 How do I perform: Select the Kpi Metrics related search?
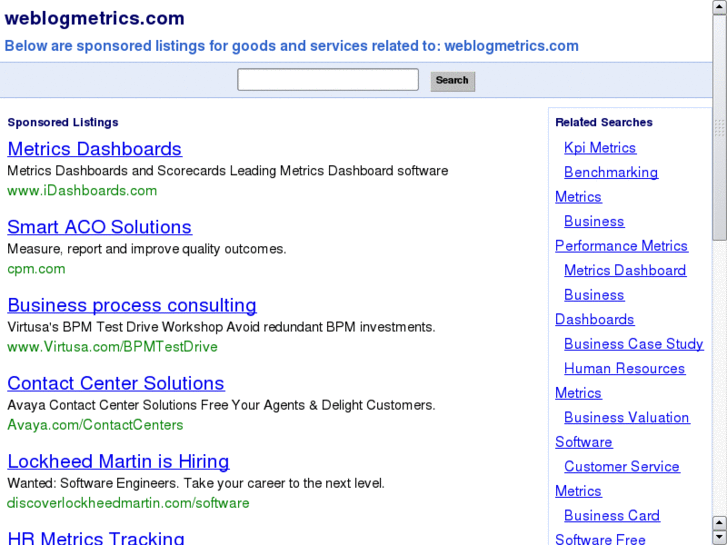600,148
